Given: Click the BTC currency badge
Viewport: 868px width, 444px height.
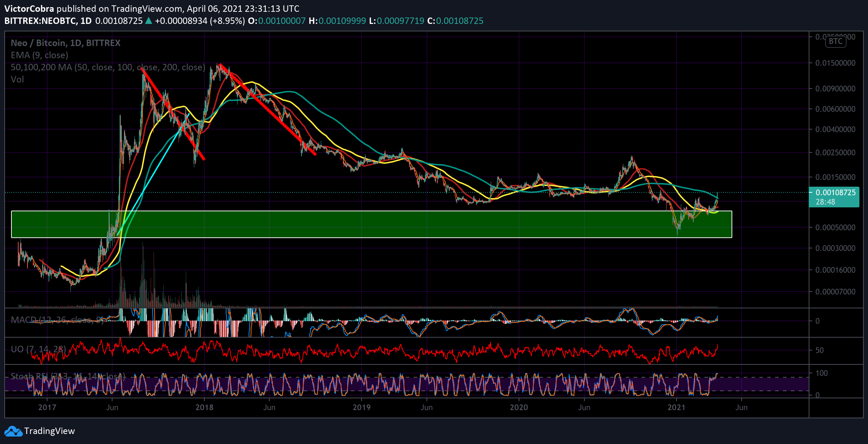Looking at the screenshot, I should tap(835, 41).
